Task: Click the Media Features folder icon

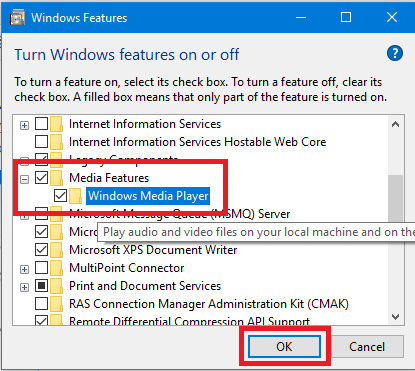Action: (x=57, y=178)
